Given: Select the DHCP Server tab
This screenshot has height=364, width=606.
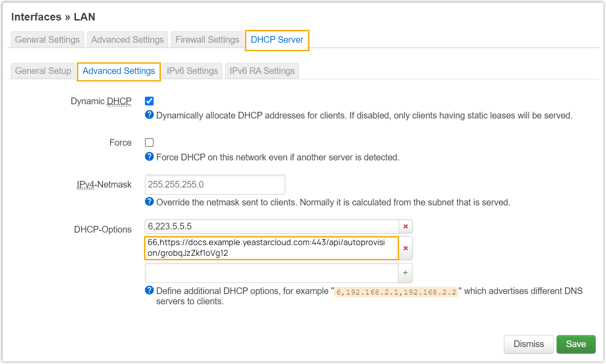Looking at the screenshot, I should pyautogui.click(x=277, y=40).
